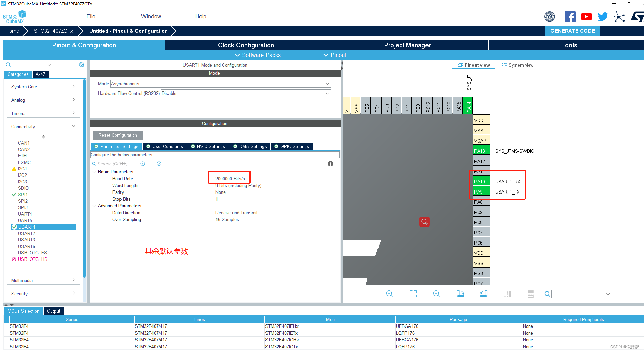This screenshot has width=644, height=352.
Task: Select ETH in the connectivity list
Action: [x=22, y=156]
